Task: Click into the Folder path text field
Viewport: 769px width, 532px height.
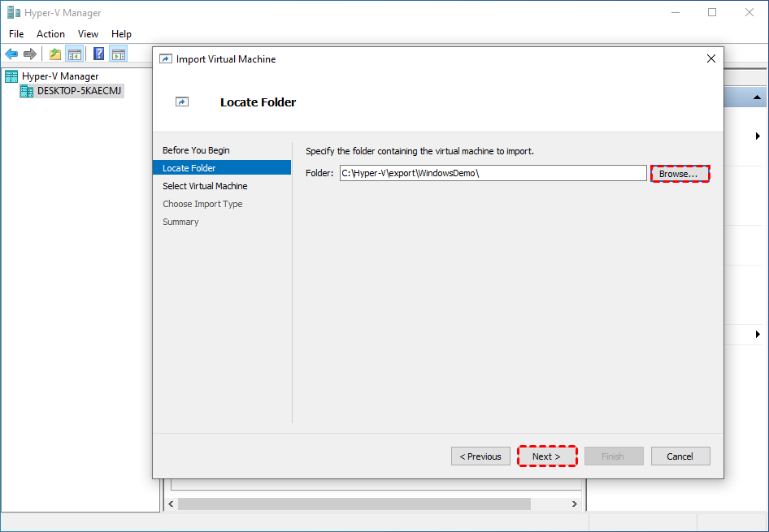Action: [x=493, y=173]
